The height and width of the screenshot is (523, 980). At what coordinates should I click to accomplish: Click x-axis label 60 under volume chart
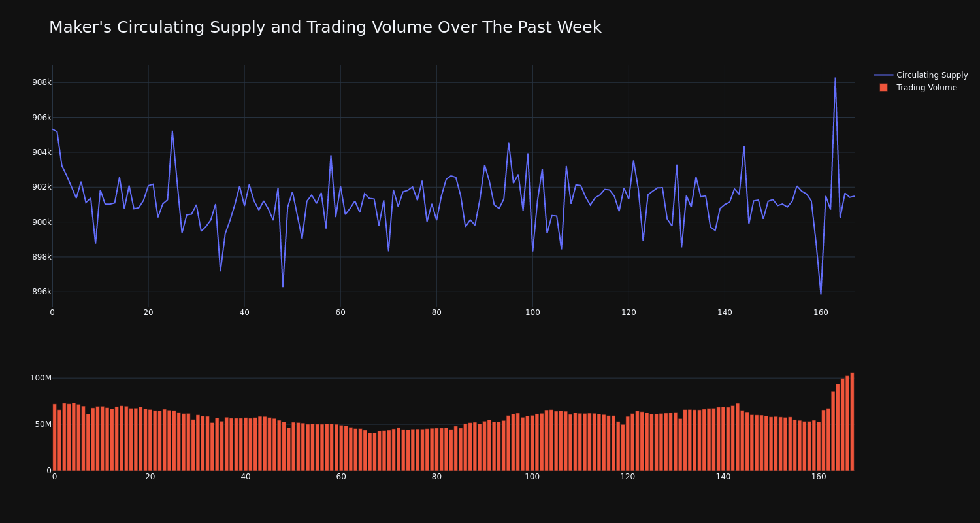click(341, 477)
